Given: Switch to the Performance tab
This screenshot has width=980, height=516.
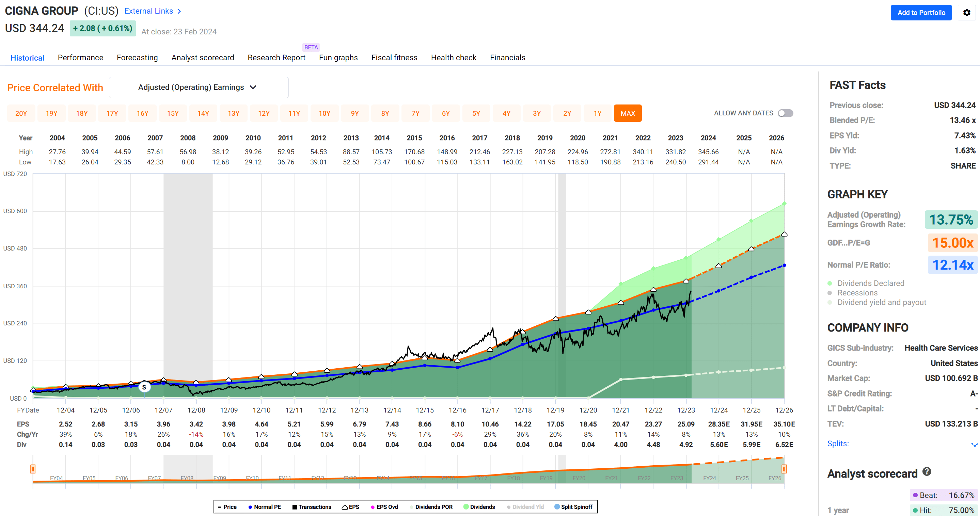Looking at the screenshot, I should (x=80, y=58).
